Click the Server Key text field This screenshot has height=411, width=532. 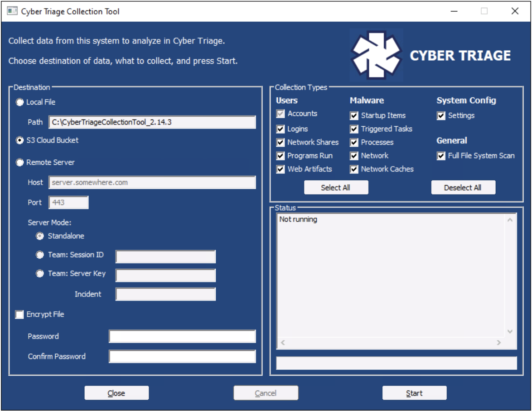[x=165, y=275]
